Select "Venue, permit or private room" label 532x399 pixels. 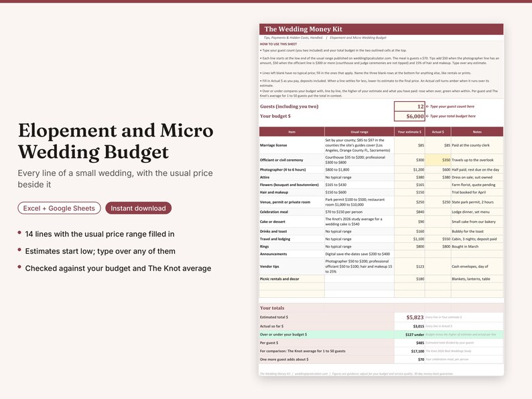pyautogui.click(x=285, y=202)
